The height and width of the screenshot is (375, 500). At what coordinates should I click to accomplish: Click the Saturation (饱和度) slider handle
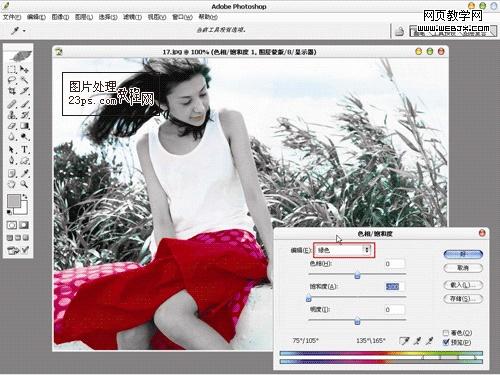click(x=309, y=298)
